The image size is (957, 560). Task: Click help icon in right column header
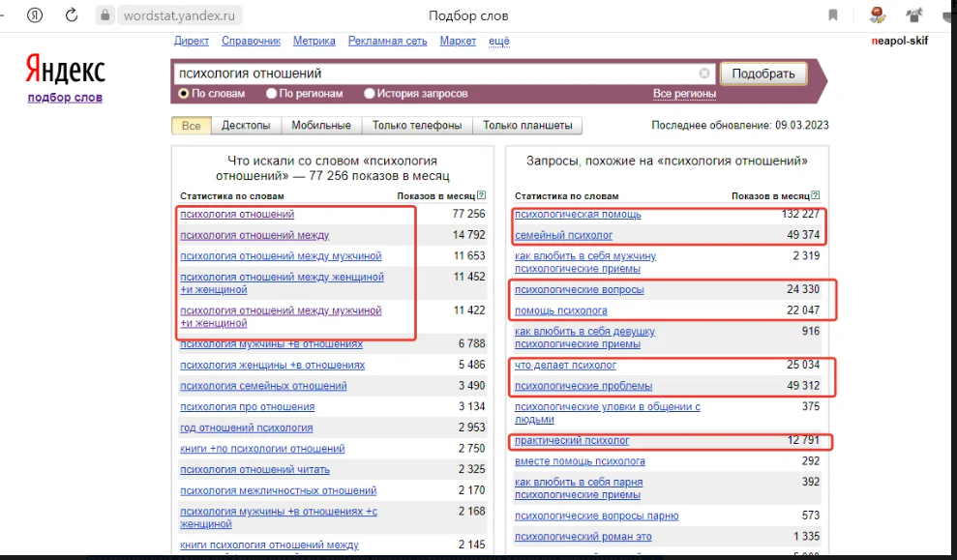tap(816, 195)
